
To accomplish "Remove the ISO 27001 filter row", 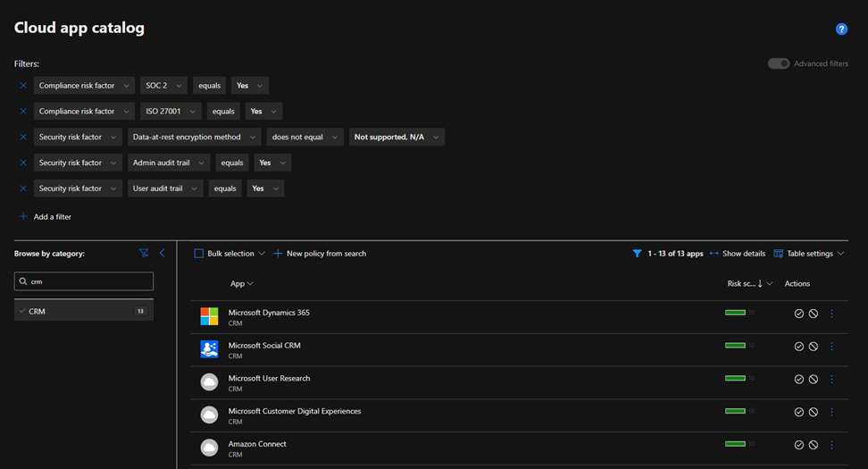I will [x=23, y=112].
